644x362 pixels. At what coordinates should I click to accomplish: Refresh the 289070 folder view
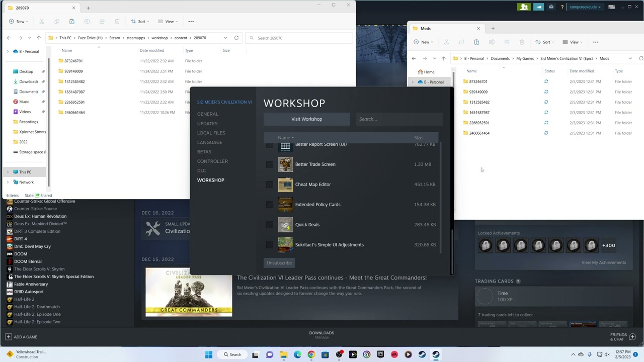tap(236, 38)
